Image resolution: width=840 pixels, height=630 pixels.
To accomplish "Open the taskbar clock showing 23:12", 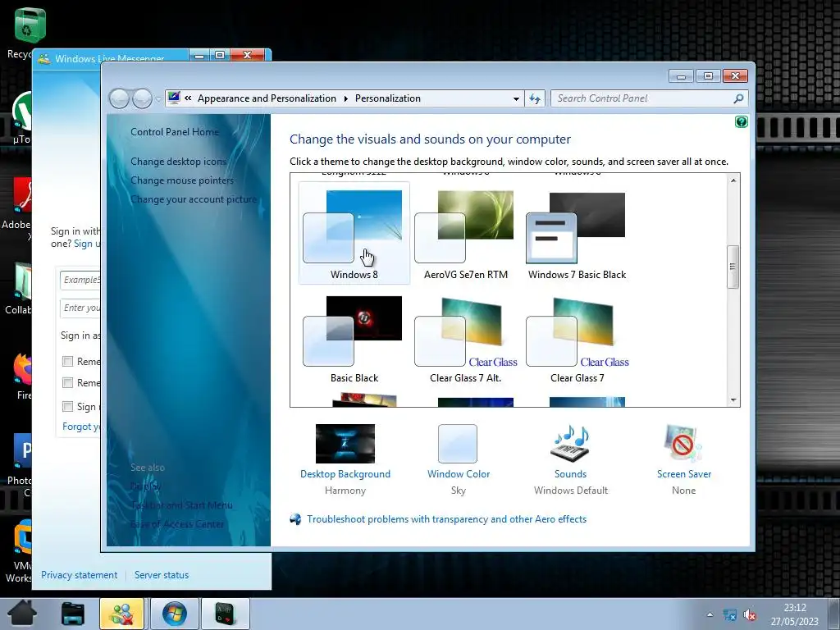I will [795, 614].
